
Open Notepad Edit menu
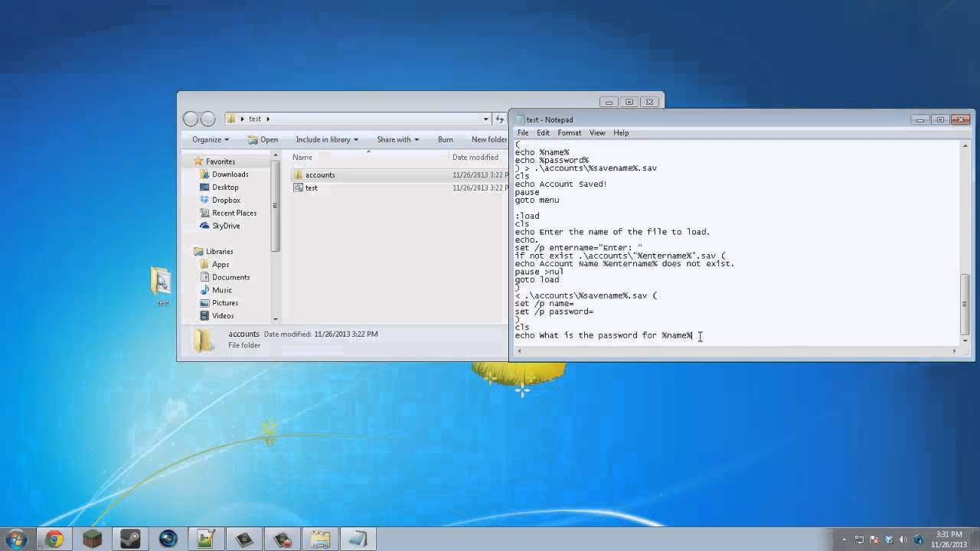click(543, 132)
